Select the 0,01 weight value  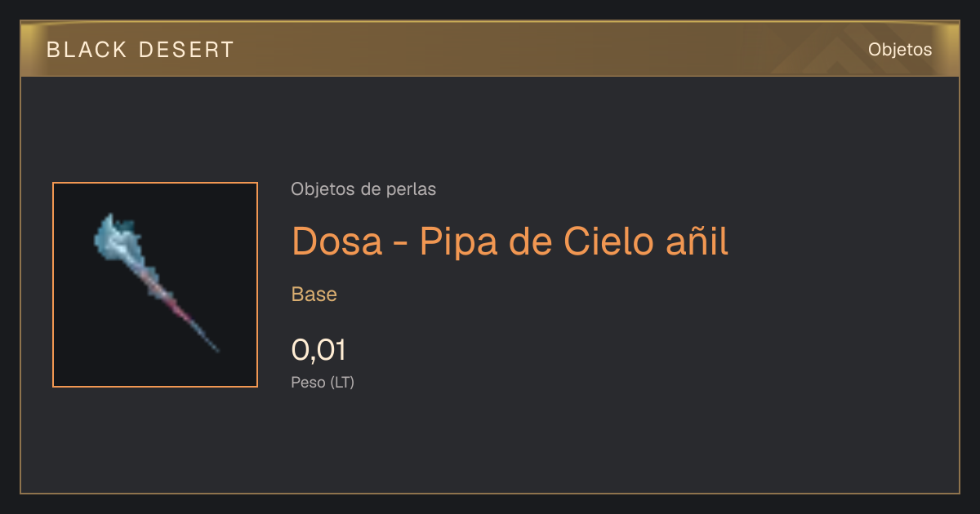318,350
